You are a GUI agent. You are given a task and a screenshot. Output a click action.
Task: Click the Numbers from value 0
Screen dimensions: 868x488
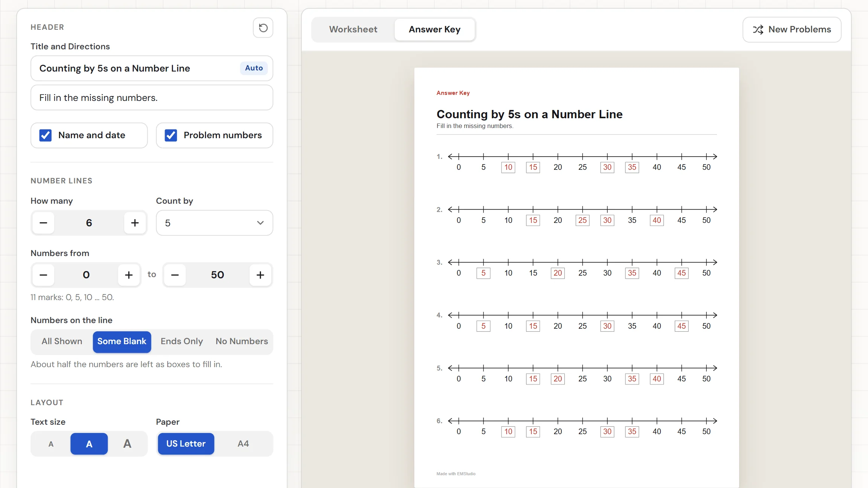86,275
